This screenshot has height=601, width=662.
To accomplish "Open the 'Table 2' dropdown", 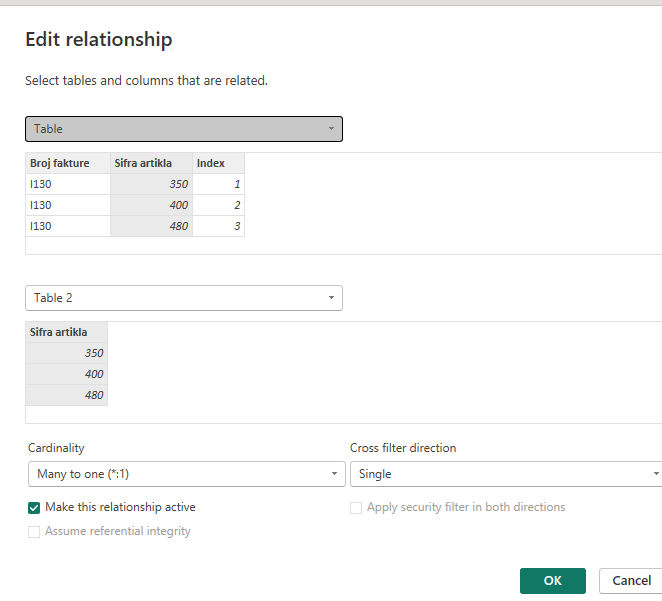I will click(184, 298).
